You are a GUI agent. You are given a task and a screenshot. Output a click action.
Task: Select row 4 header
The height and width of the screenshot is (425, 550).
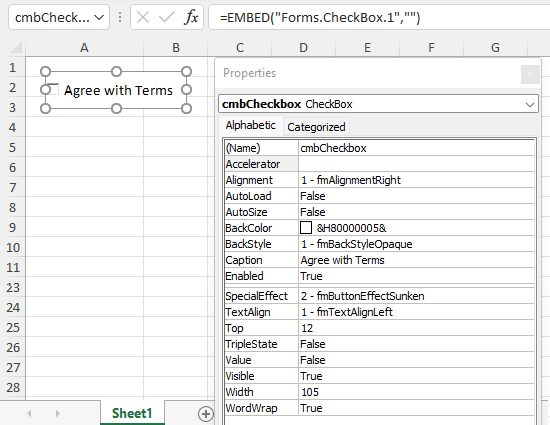[x=13, y=127]
